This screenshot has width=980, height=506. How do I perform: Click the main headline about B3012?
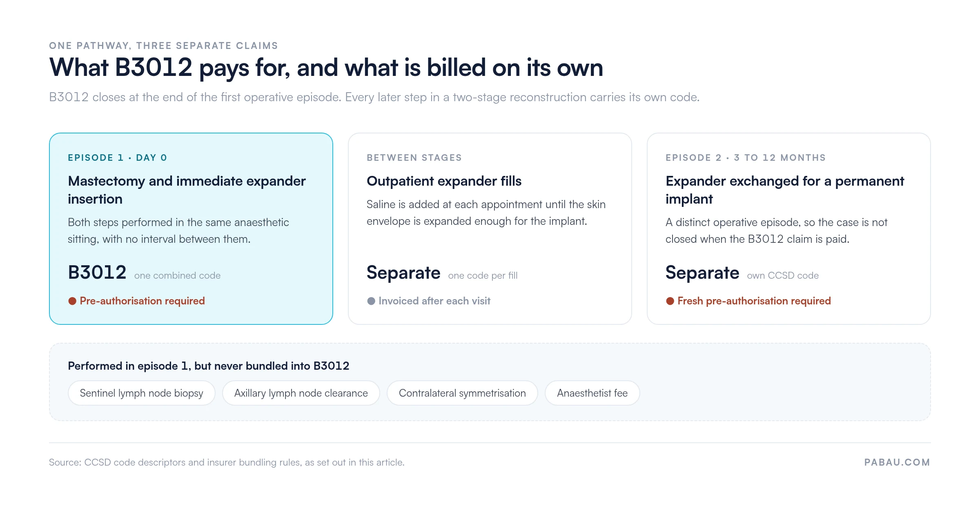coord(326,68)
